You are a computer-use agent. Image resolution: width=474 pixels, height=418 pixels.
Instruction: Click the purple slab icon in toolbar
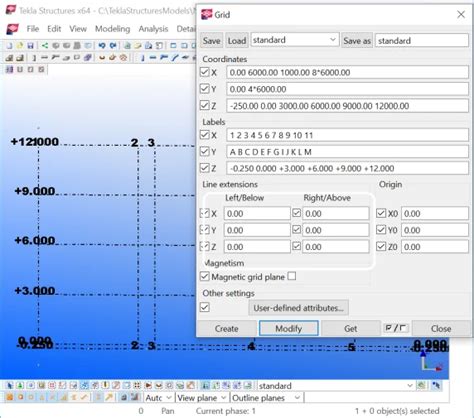coord(87,58)
